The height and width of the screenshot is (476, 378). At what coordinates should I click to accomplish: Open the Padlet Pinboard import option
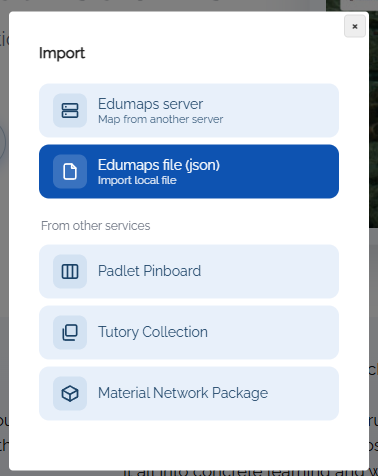(189, 271)
